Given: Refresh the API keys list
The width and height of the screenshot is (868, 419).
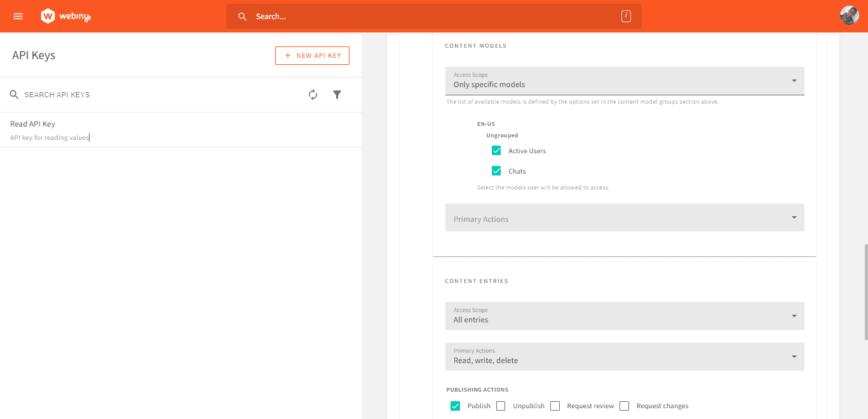Looking at the screenshot, I should pos(313,94).
